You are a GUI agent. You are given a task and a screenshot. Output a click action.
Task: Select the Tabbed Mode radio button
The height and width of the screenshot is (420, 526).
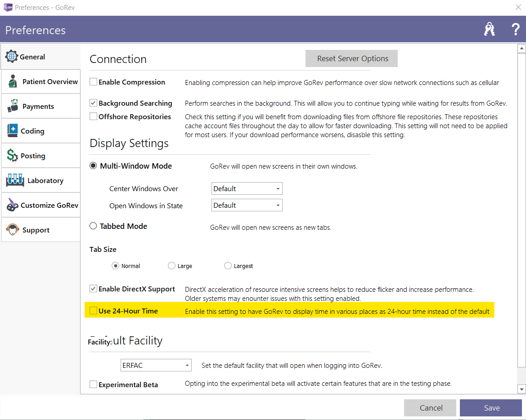93,226
